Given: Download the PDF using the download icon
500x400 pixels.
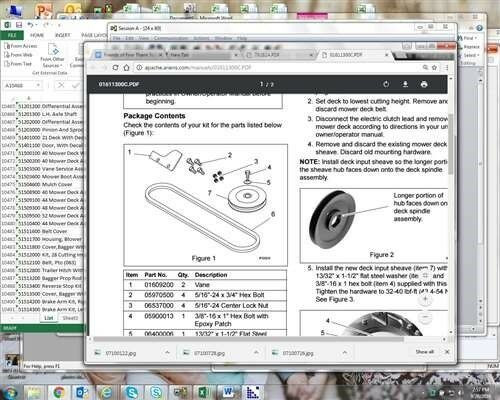Looking at the screenshot, I should [x=405, y=84].
